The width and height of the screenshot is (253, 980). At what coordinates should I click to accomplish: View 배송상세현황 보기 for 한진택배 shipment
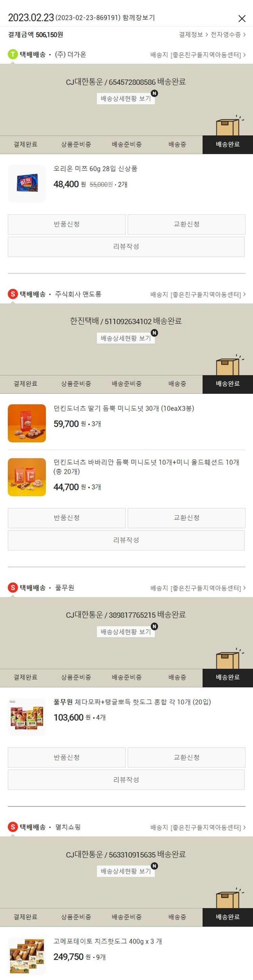125,338
